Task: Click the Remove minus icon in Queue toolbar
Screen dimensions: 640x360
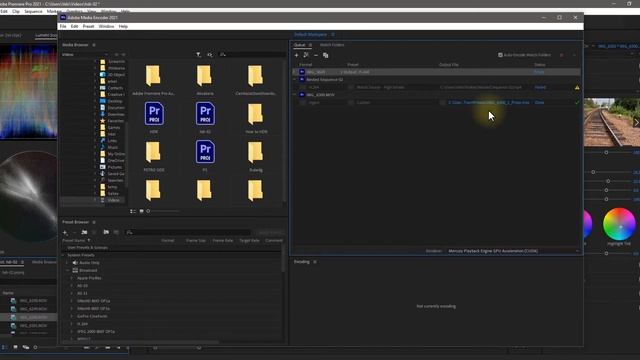Action: 316,55
